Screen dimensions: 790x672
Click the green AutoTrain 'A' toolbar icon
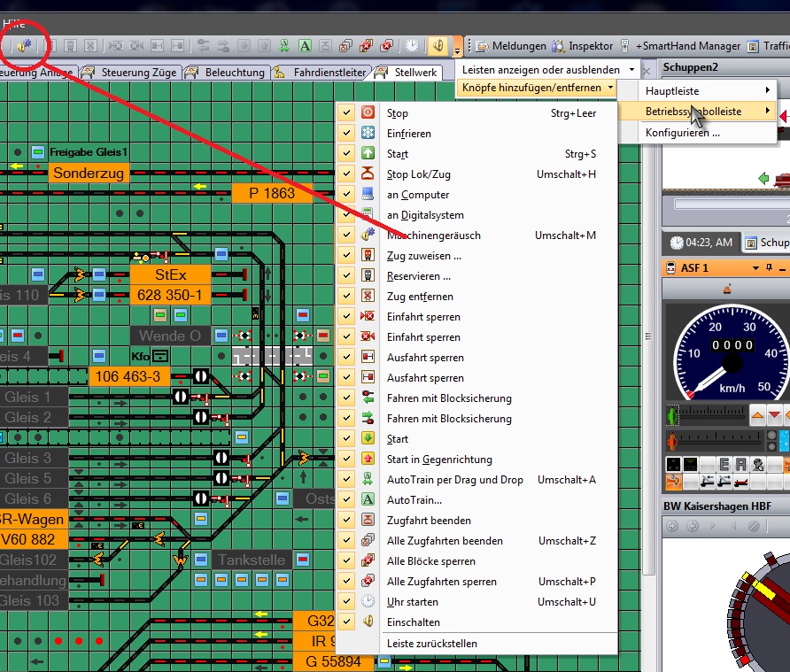pos(305,45)
